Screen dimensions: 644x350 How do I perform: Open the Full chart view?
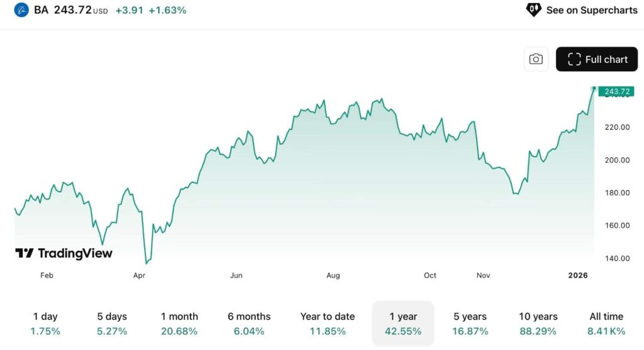(x=597, y=59)
